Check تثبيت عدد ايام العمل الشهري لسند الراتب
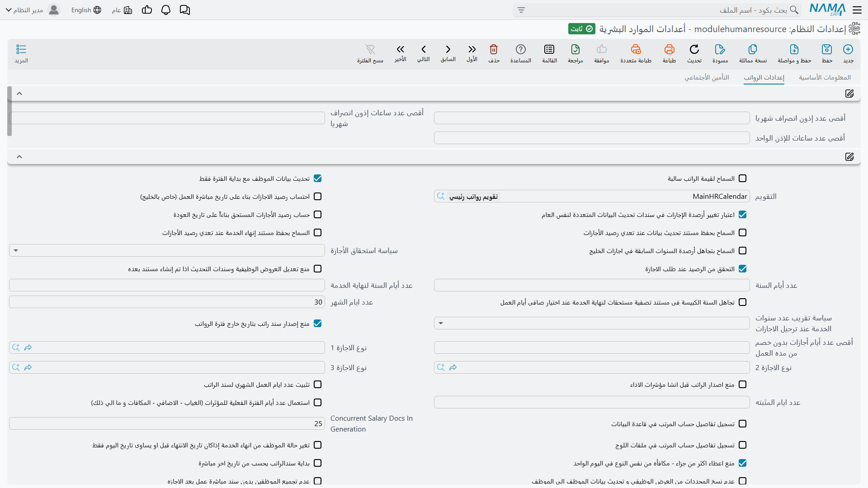Image resolution: width=868 pixels, height=488 pixels. (x=317, y=385)
